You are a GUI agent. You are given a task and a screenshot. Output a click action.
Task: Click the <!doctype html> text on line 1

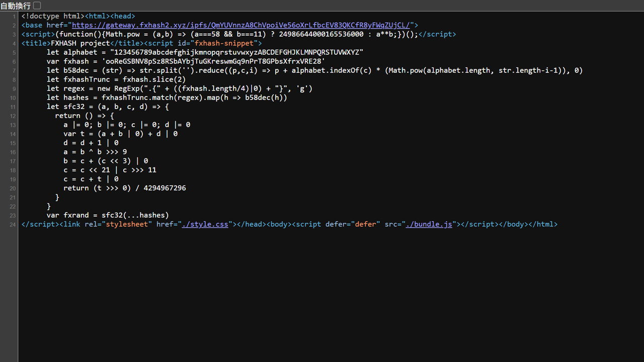click(x=53, y=16)
